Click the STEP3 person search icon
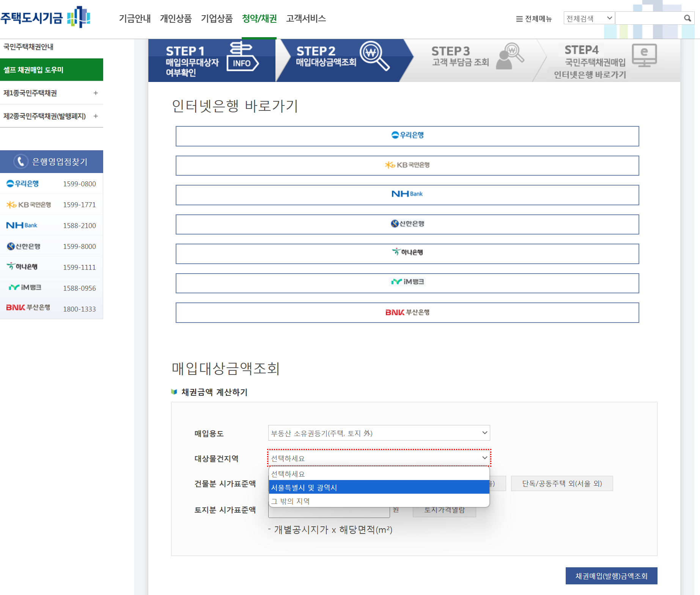 [x=510, y=56]
